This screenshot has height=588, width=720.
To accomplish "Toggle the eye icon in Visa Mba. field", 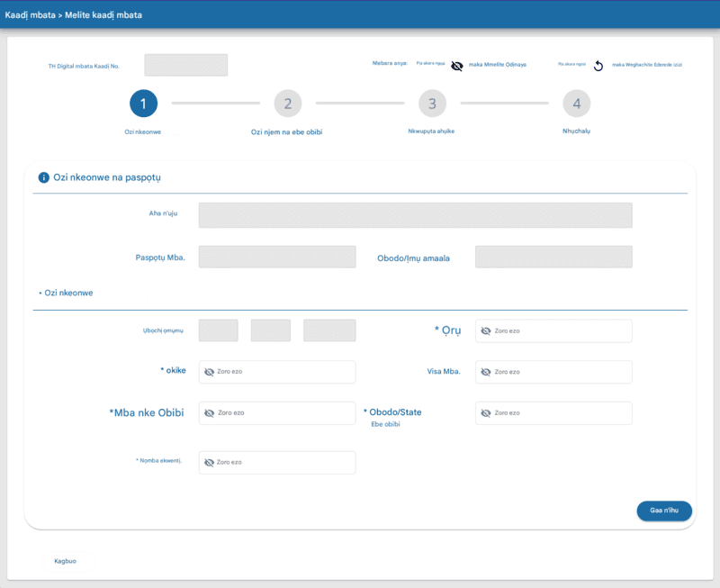I will pyautogui.click(x=485, y=372).
